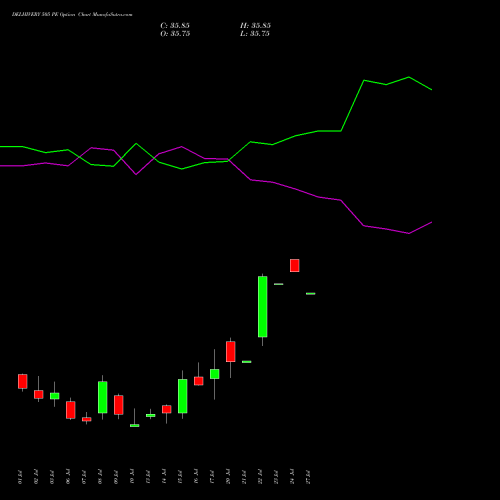Select the 01 Jul date label
The height and width of the screenshot is (500, 500).
click(20, 477)
